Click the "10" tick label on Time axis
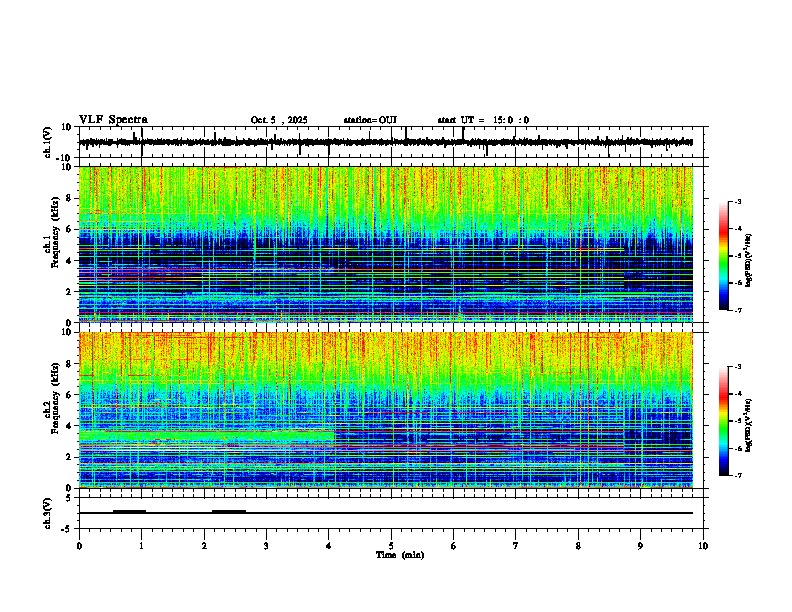 coord(703,546)
